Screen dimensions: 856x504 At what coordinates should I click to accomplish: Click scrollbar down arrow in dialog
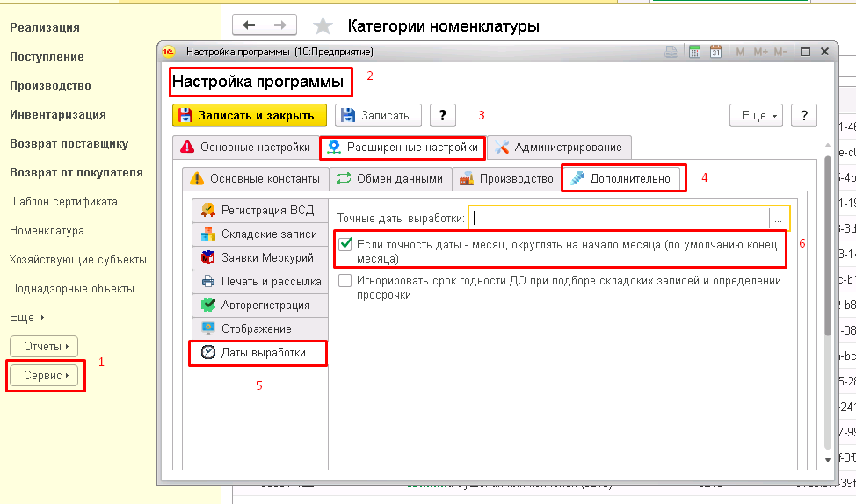pyautogui.click(x=828, y=460)
